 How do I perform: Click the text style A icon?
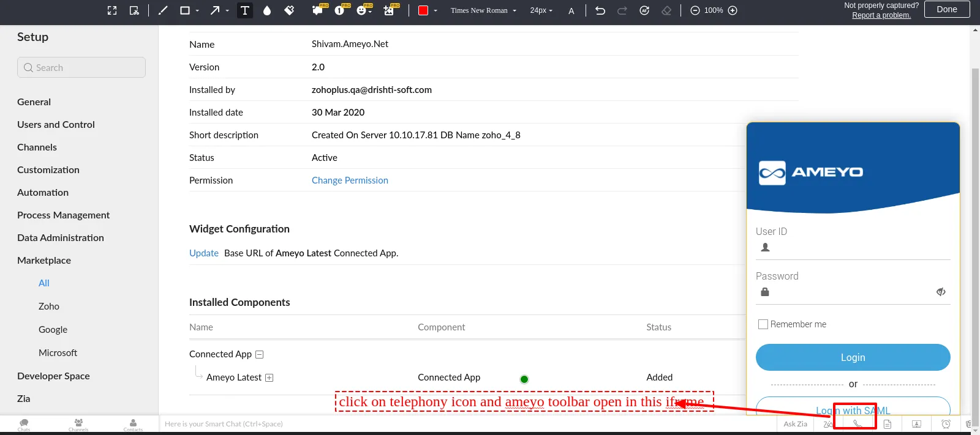click(x=571, y=11)
